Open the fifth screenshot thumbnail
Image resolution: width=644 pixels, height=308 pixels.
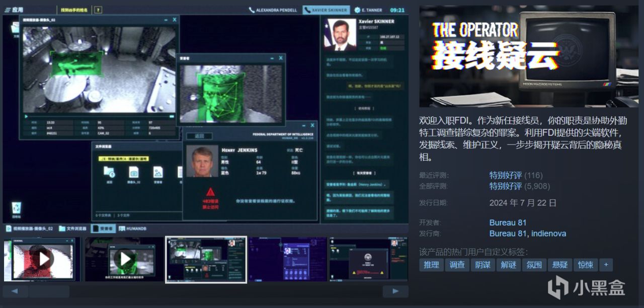tap(369, 259)
